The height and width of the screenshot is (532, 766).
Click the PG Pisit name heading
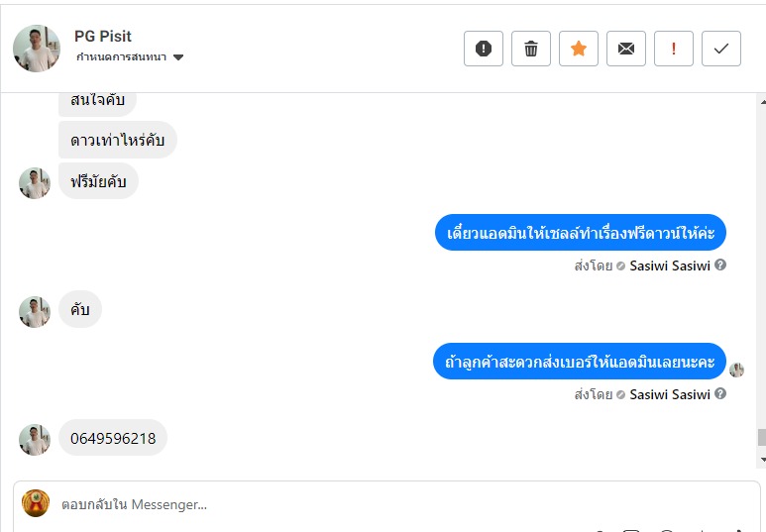click(x=103, y=36)
